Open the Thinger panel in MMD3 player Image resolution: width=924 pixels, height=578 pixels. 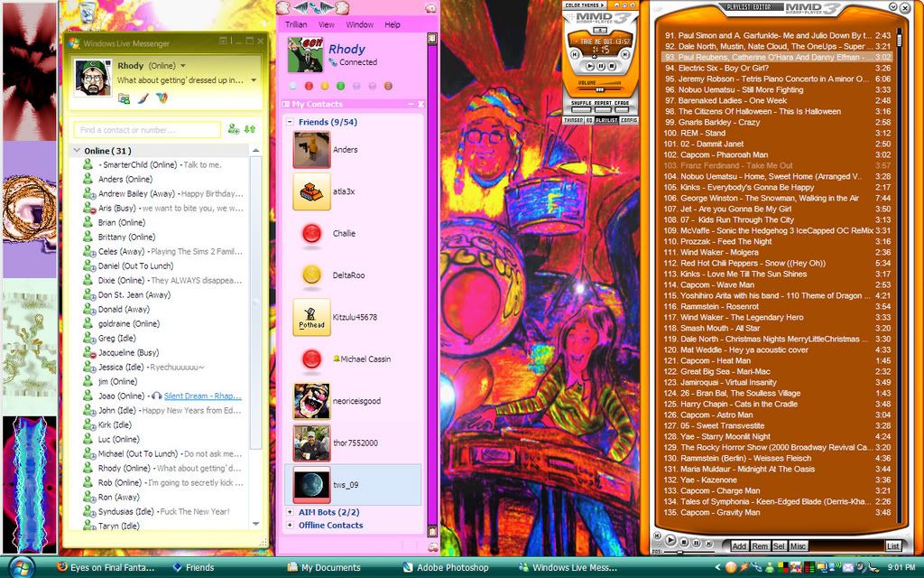[x=573, y=120]
